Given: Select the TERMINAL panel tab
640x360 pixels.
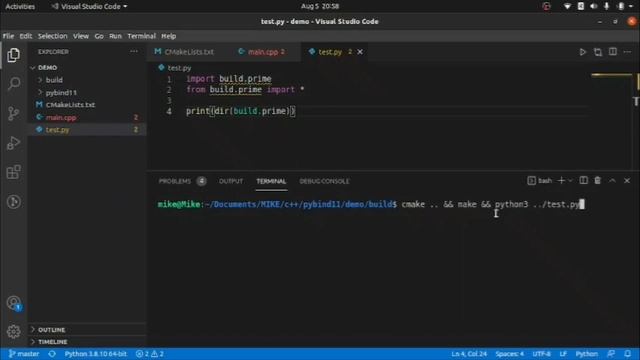Looking at the screenshot, I should tap(271, 181).
